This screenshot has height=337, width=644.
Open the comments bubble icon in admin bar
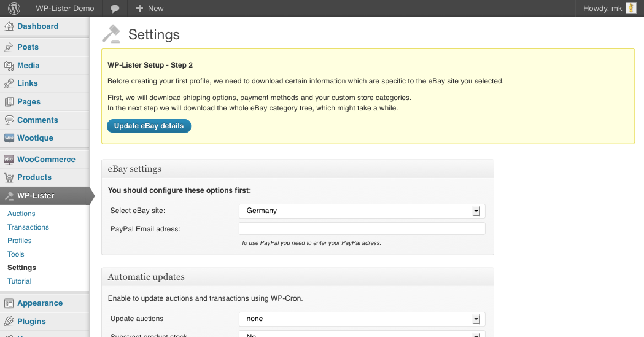(x=115, y=9)
